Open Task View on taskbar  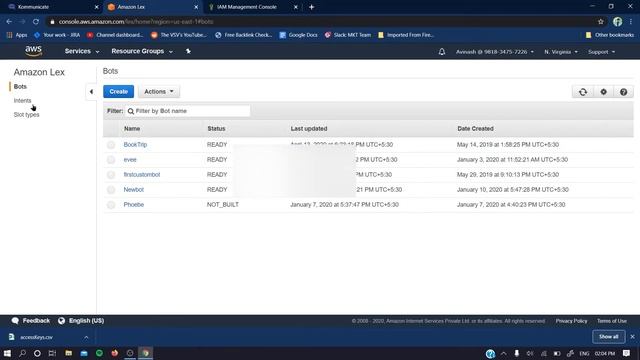52,353
